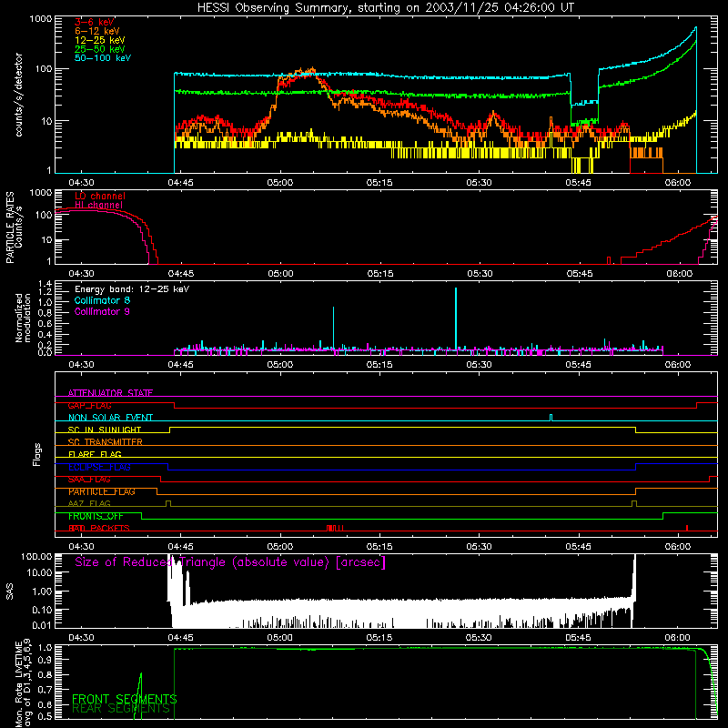The image size is (728, 728).
Task: Click the BAD_PACKETS red burst near 05:08
Action: click(x=335, y=528)
